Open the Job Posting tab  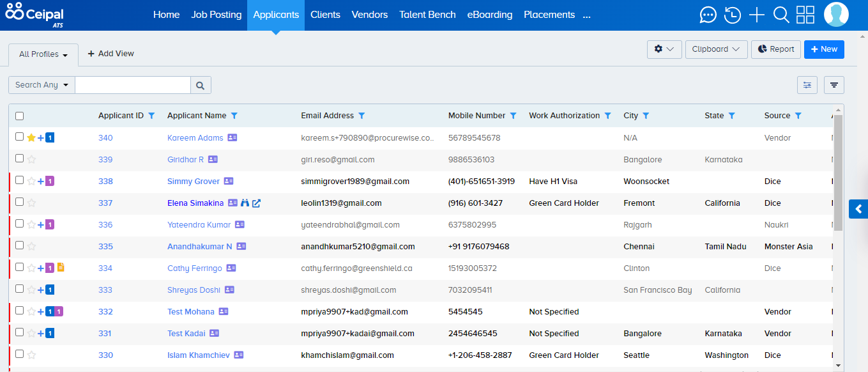[x=216, y=14]
